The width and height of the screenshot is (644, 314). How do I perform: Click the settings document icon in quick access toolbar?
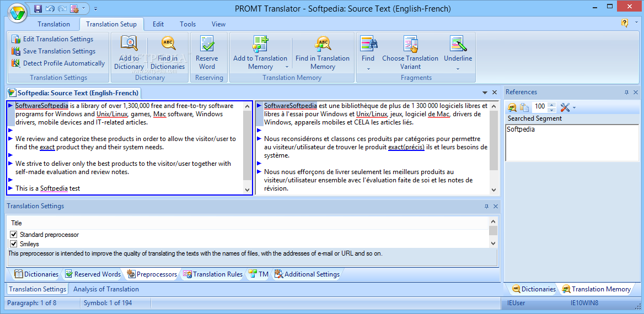click(x=74, y=8)
